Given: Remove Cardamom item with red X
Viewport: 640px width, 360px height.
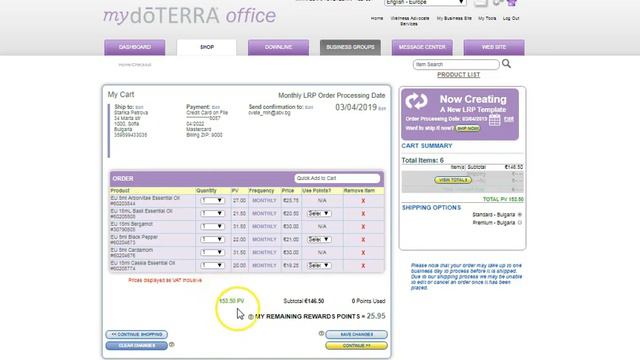Looking at the screenshot, I should pos(363,253).
